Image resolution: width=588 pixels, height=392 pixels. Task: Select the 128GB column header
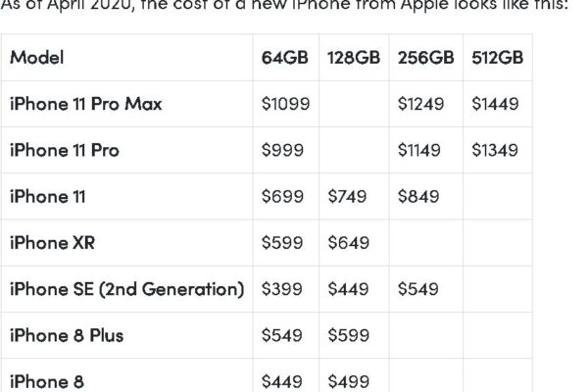(x=353, y=58)
